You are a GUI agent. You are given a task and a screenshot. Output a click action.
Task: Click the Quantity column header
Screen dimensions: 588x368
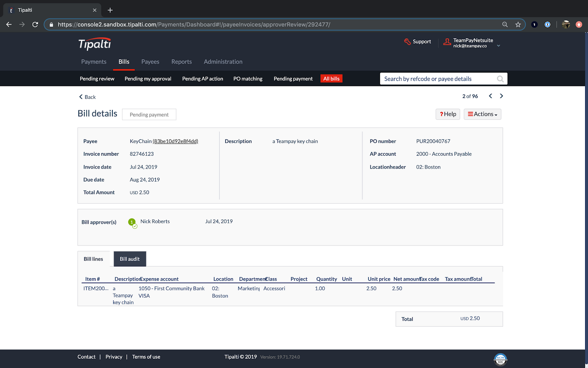coord(327,279)
